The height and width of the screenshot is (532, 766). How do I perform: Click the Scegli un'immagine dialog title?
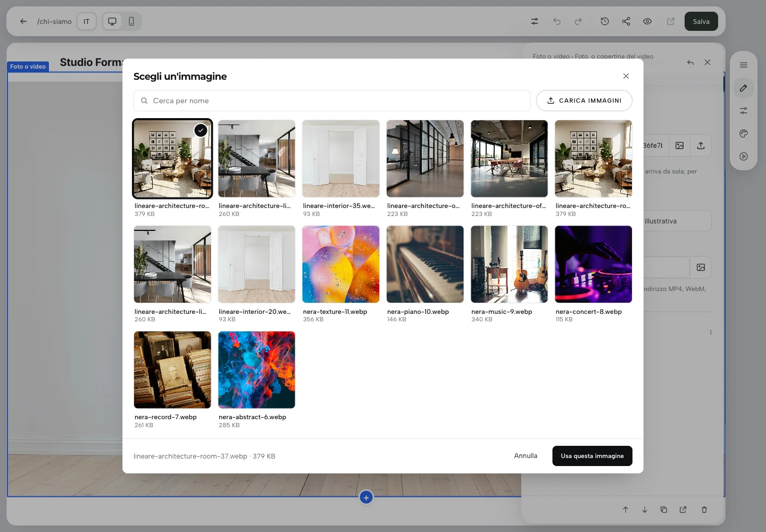pyautogui.click(x=180, y=77)
